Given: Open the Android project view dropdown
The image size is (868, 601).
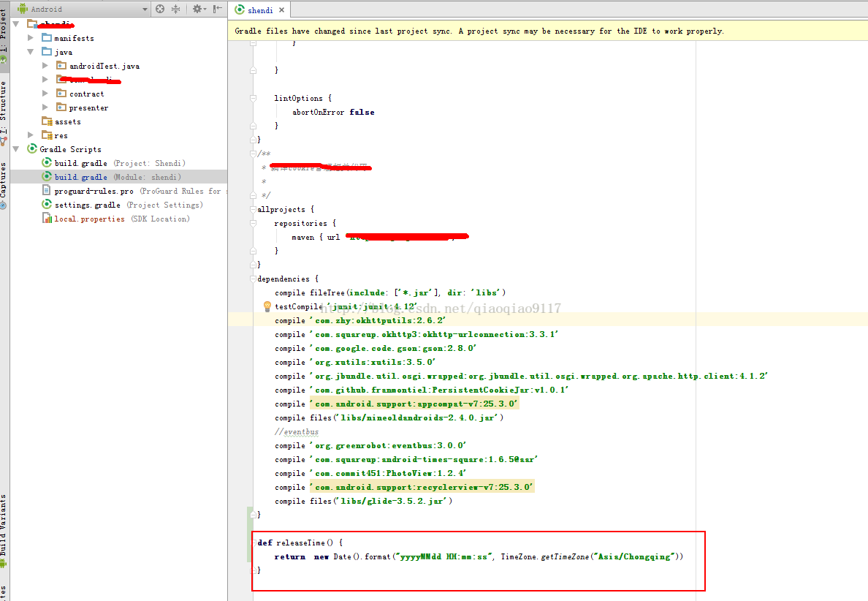Looking at the screenshot, I should pos(83,9).
